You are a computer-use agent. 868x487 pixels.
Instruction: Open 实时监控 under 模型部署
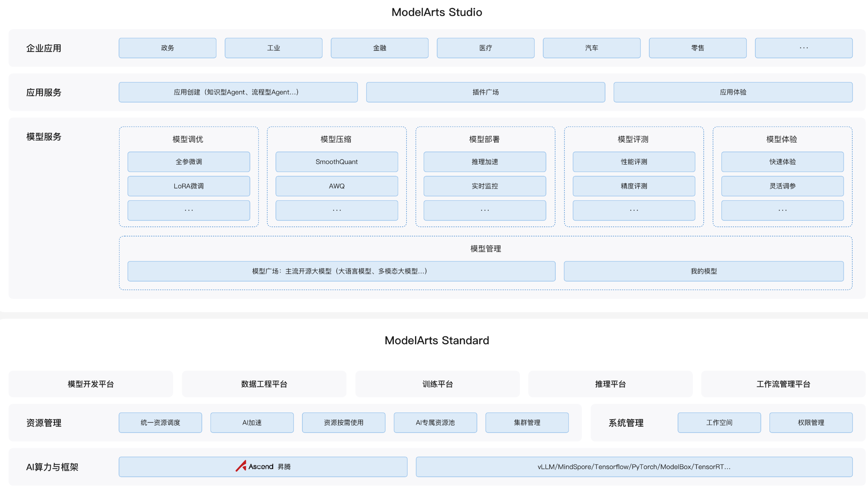point(485,186)
